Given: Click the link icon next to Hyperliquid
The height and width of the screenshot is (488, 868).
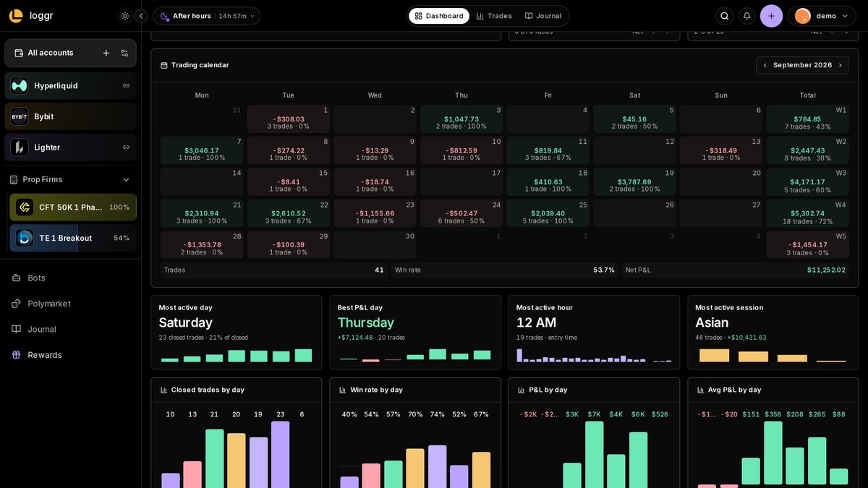Looking at the screenshot, I should click(126, 85).
